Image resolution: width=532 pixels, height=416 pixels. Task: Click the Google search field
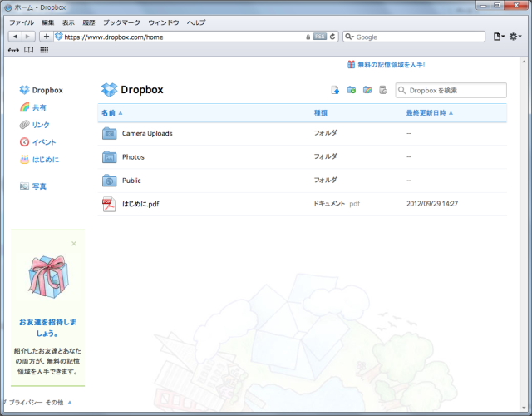point(414,37)
